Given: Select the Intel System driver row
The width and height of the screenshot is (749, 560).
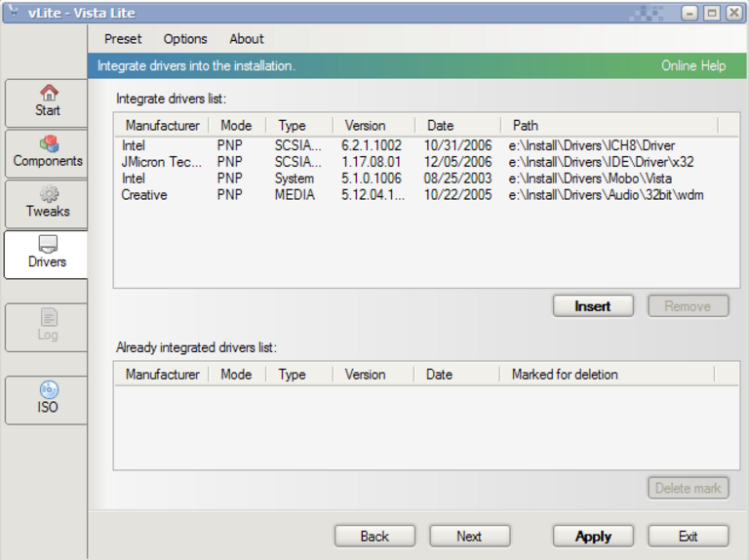Looking at the screenshot, I should [426, 179].
